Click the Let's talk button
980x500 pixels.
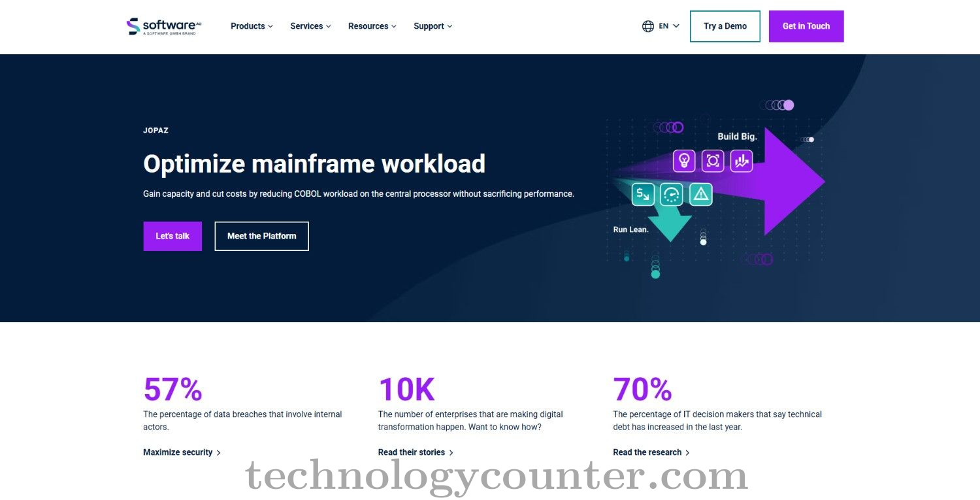(172, 236)
